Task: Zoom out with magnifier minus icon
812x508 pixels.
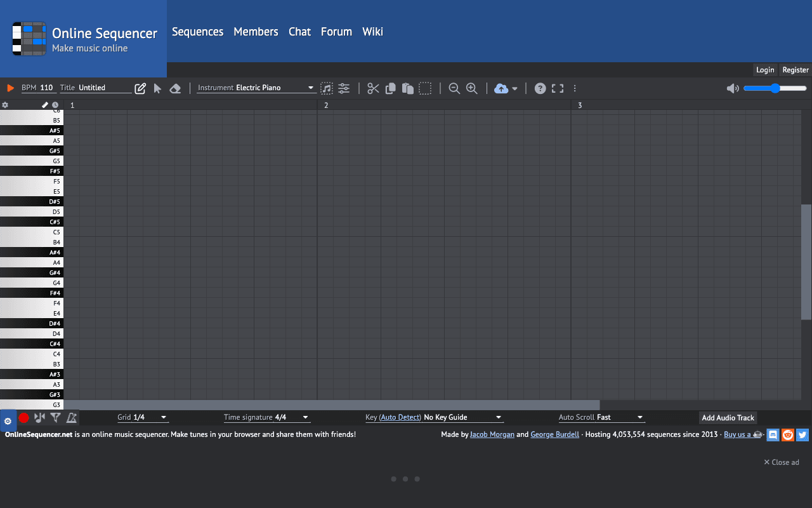Action: coord(454,88)
